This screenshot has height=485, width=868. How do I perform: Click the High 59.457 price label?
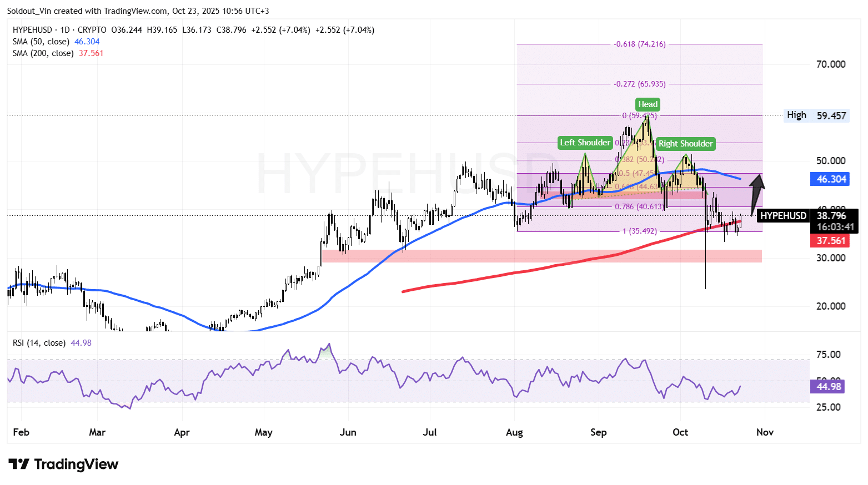[x=816, y=115]
